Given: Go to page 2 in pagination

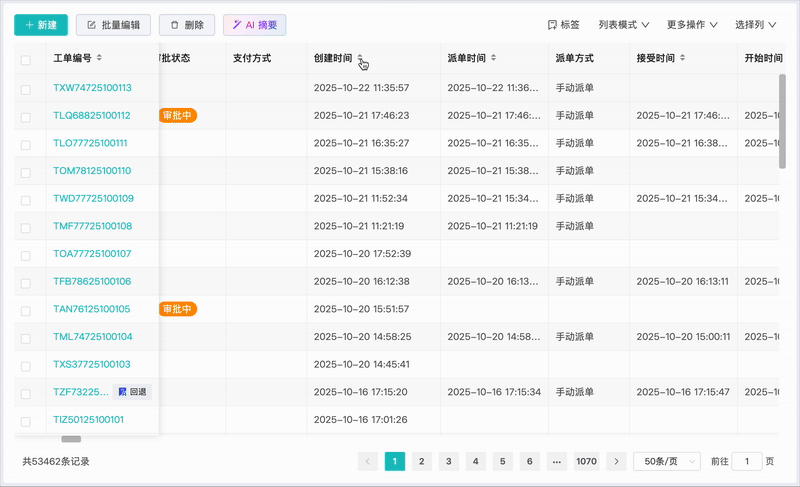Looking at the screenshot, I should click(x=422, y=461).
